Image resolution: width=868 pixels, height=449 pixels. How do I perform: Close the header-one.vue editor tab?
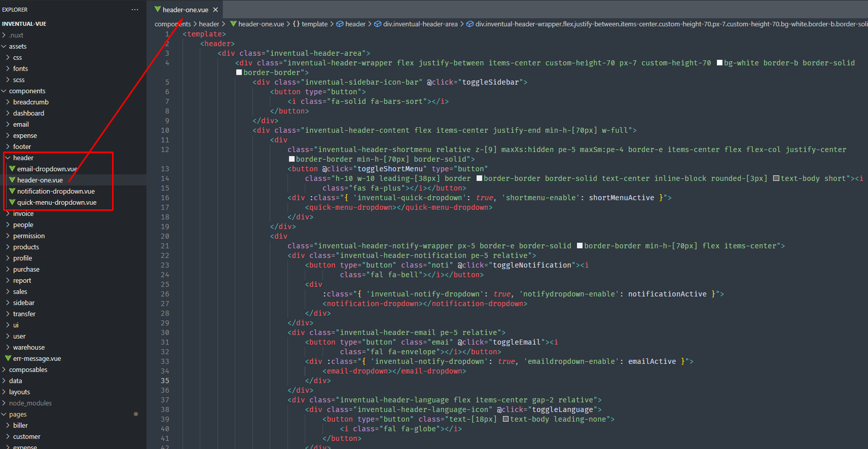tap(215, 10)
